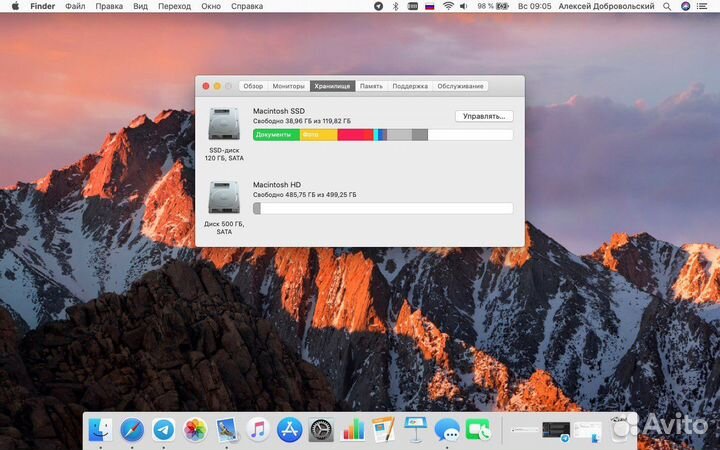This screenshot has height=450, width=720.
Task: Open System Preferences from the Dock
Action: 321,430
